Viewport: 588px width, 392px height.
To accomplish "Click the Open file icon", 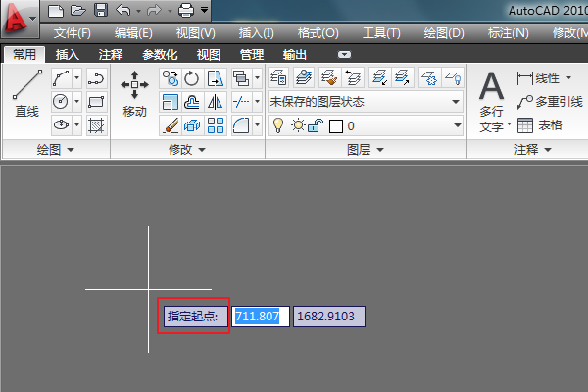I will 78,10.
